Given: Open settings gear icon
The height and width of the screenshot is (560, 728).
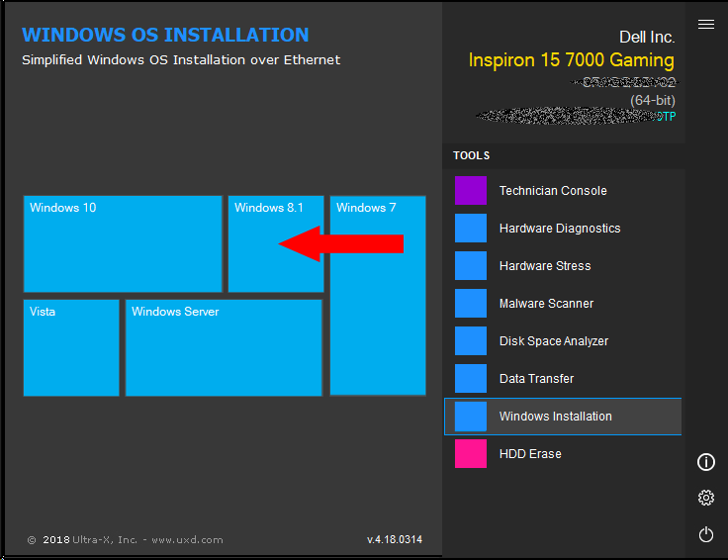Looking at the screenshot, I should (705, 498).
